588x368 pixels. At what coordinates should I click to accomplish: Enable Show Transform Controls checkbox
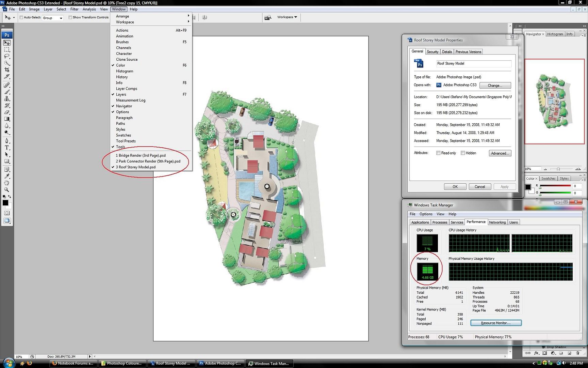tap(70, 17)
